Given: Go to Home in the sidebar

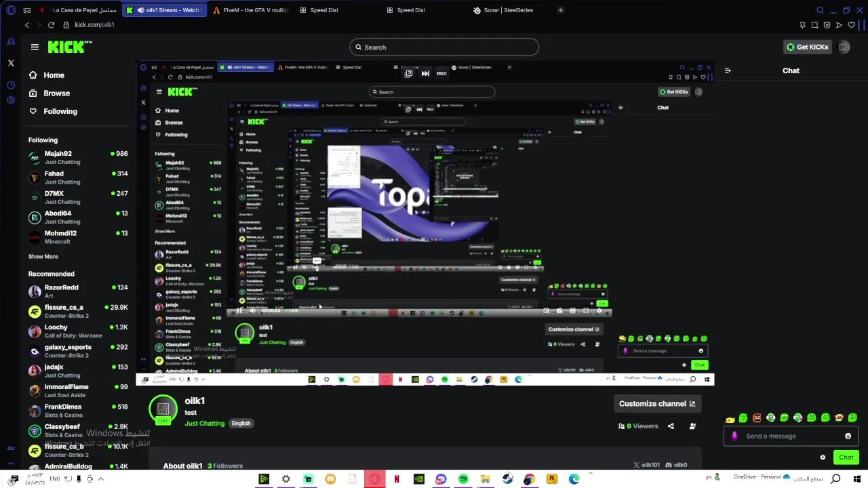Looking at the screenshot, I should tap(47, 75).
